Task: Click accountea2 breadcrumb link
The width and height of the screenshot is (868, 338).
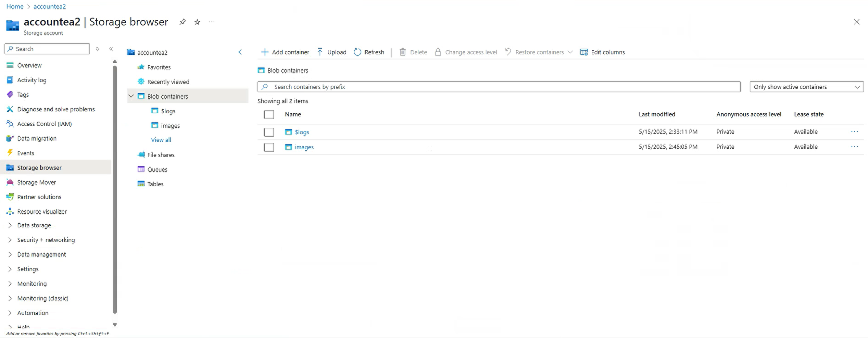Action: (x=49, y=7)
